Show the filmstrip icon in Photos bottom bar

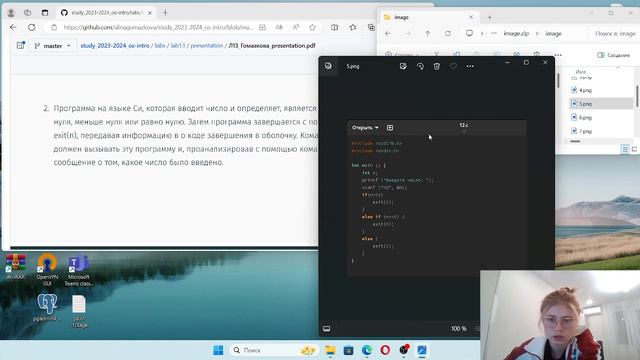[x=327, y=328]
